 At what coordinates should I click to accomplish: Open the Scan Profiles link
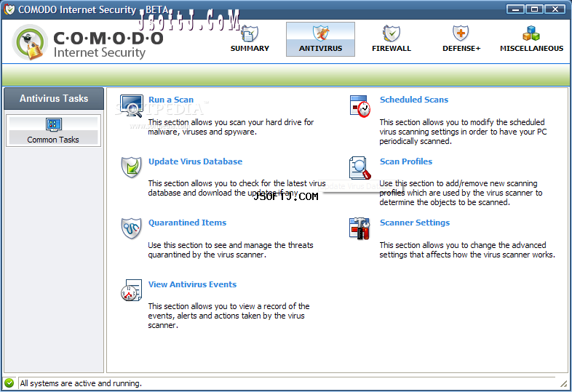[406, 161]
